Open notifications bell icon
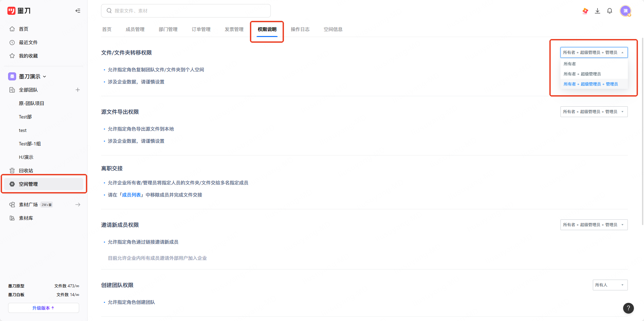This screenshot has width=644, height=321. pyautogui.click(x=610, y=11)
